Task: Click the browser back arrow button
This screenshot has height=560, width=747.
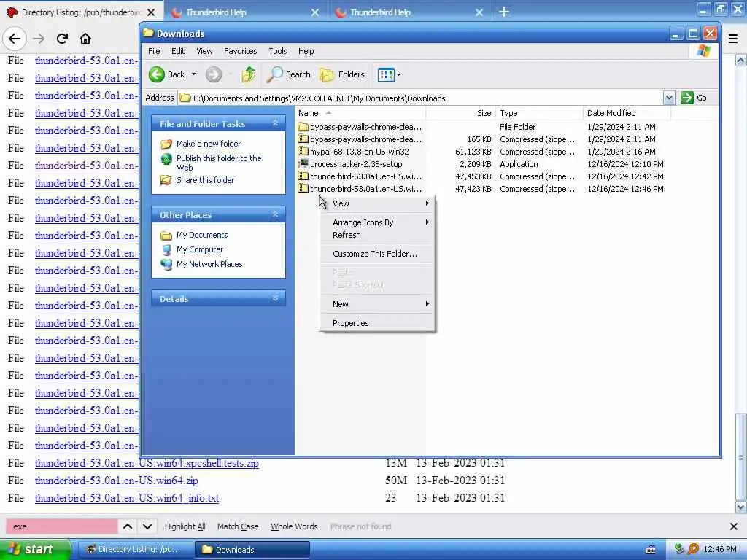Action: pos(15,39)
